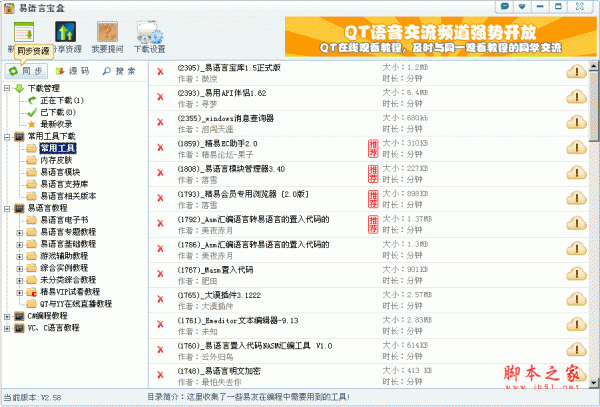Expand the 游戏辅助教程 folder
The height and width of the screenshot is (407, 600).
(x=20, y=257)
